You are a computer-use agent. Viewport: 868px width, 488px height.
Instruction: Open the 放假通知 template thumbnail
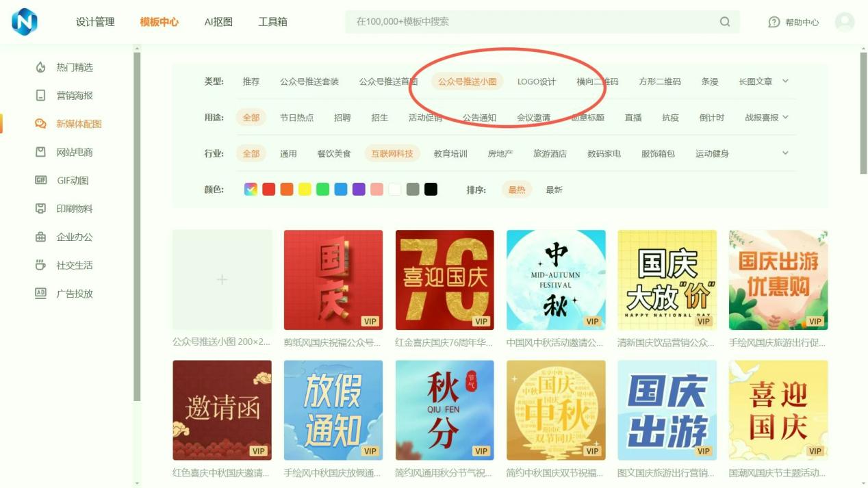(333, 410)
